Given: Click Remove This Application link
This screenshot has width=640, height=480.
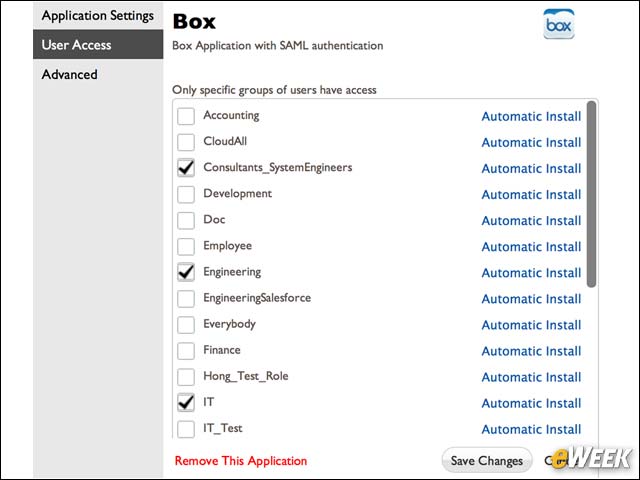Looking at the screenshot, I should [241, 461].
